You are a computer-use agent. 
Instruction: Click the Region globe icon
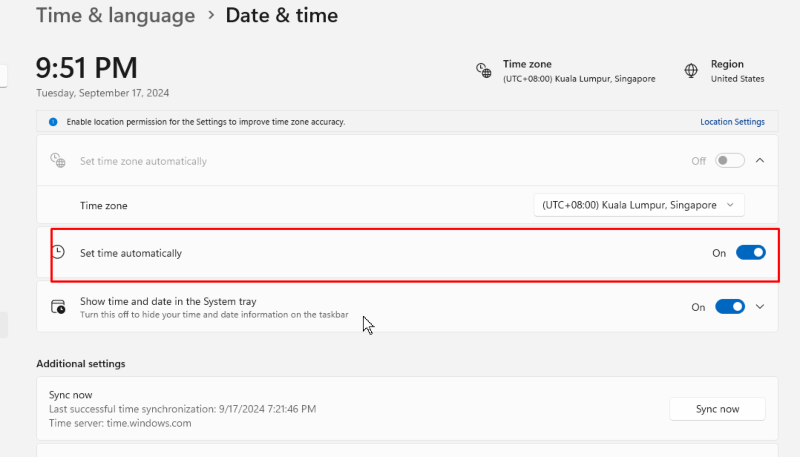click(691, 70)
